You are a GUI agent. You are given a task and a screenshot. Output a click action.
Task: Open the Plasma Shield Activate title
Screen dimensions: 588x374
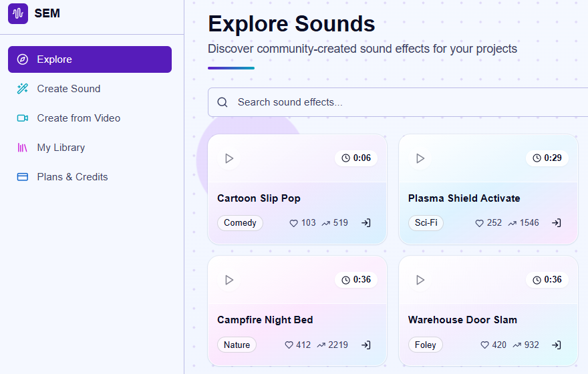coord(464,198)
